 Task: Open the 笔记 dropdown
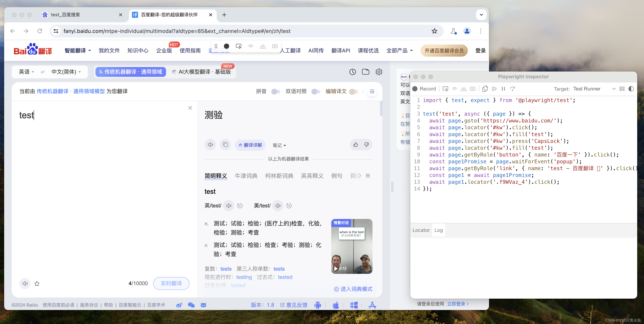[x=279, y=145]
